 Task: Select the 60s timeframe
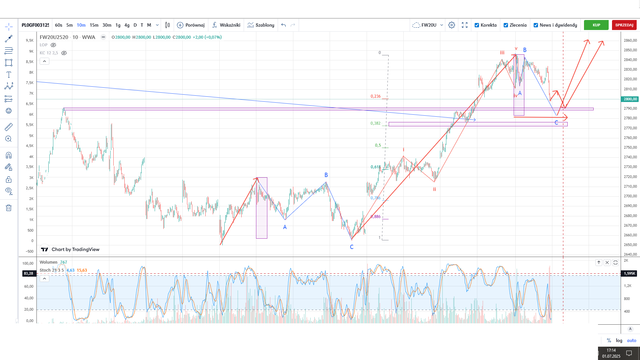point(58,25)
